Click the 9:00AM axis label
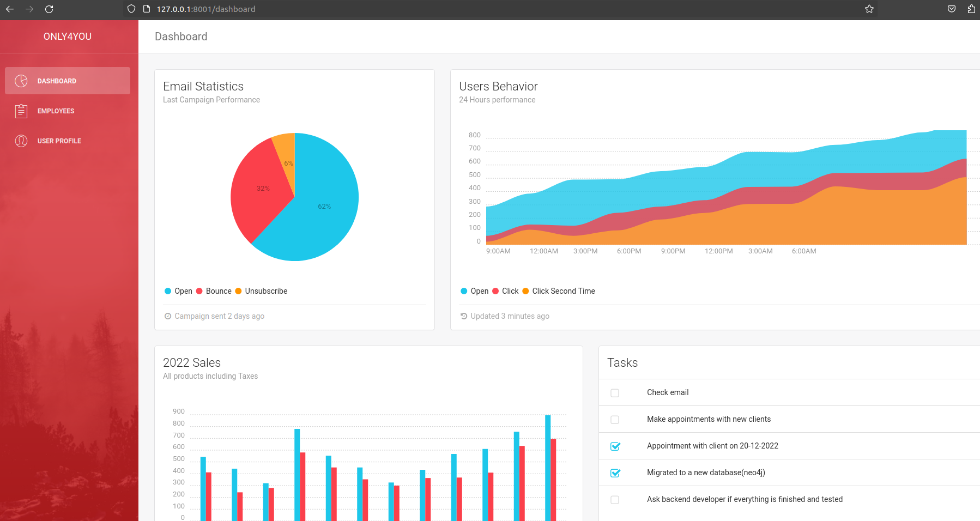This screenshot has height=521, width=980. 498,251
